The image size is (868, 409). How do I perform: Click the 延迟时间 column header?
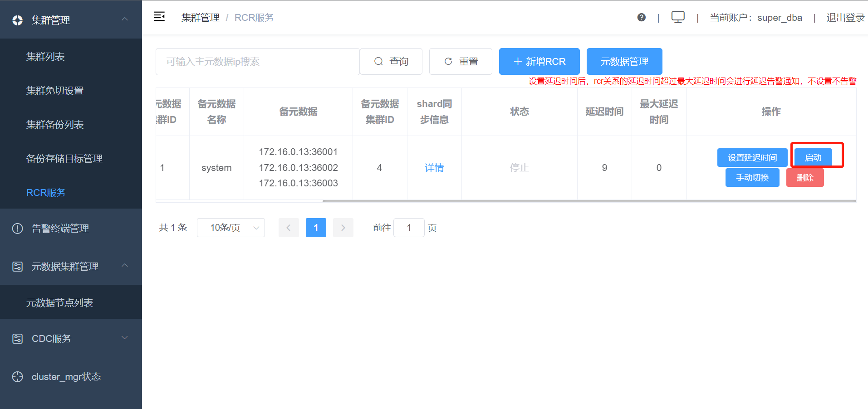pyautogui.click(x=604, y=112)
